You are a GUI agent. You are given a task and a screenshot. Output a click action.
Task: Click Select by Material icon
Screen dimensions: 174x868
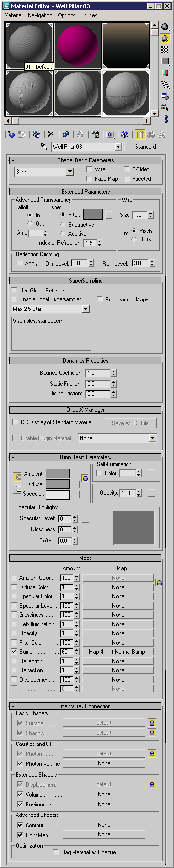coord(165,108)
